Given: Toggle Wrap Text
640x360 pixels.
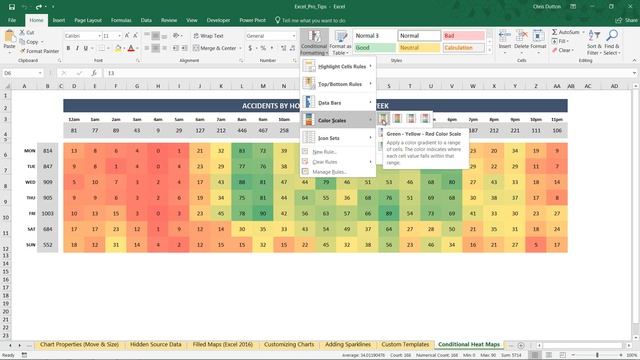Looking at the screenshot, I should coord(208,36).
